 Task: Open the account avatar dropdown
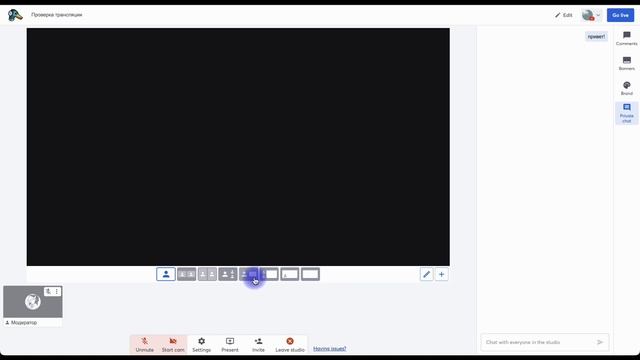pyautogui.click(x=591, y=15)
